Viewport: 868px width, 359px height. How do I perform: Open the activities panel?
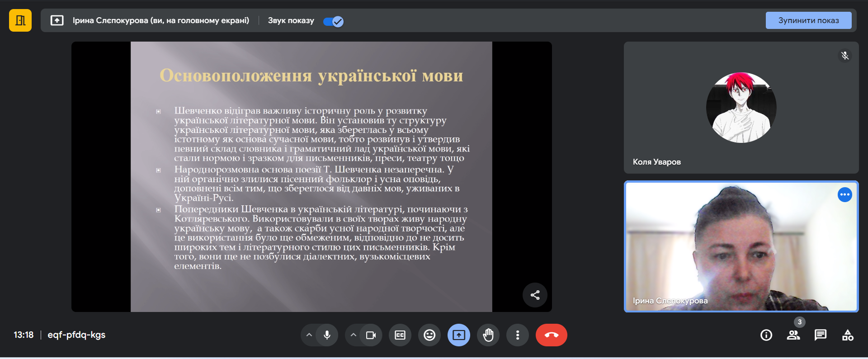point(848,335)
